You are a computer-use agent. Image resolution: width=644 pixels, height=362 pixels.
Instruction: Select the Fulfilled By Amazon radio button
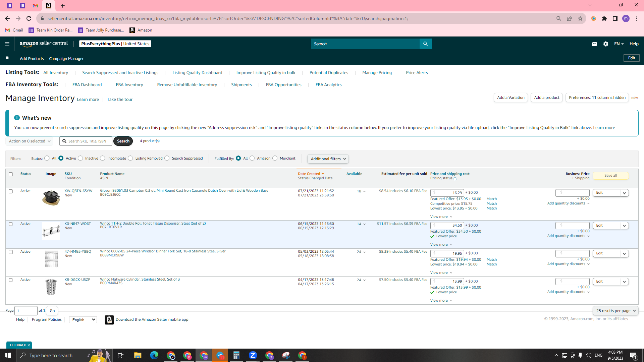point(252,158)
